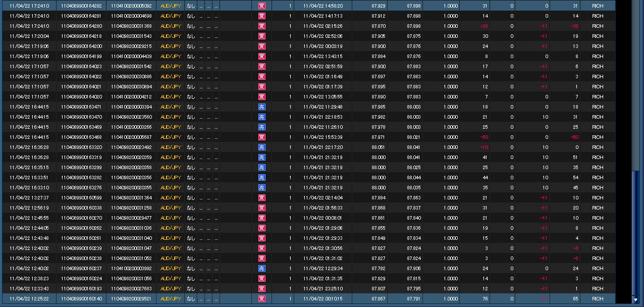
Task: Select the sell icon in row 1104089900163469
Action: pos(261,127)
